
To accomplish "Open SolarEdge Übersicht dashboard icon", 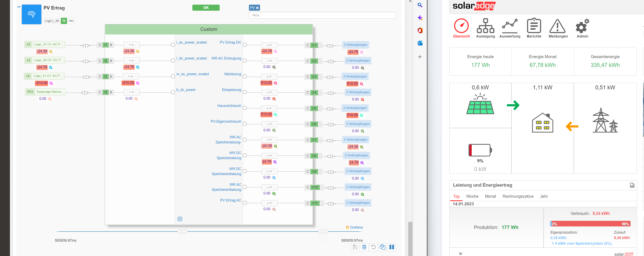I will point(461,26).
